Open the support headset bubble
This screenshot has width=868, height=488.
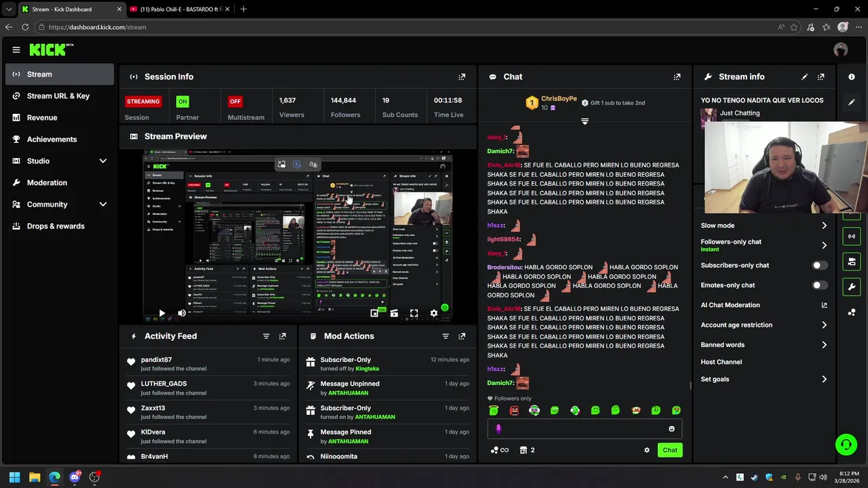click(x=846, y=445)
